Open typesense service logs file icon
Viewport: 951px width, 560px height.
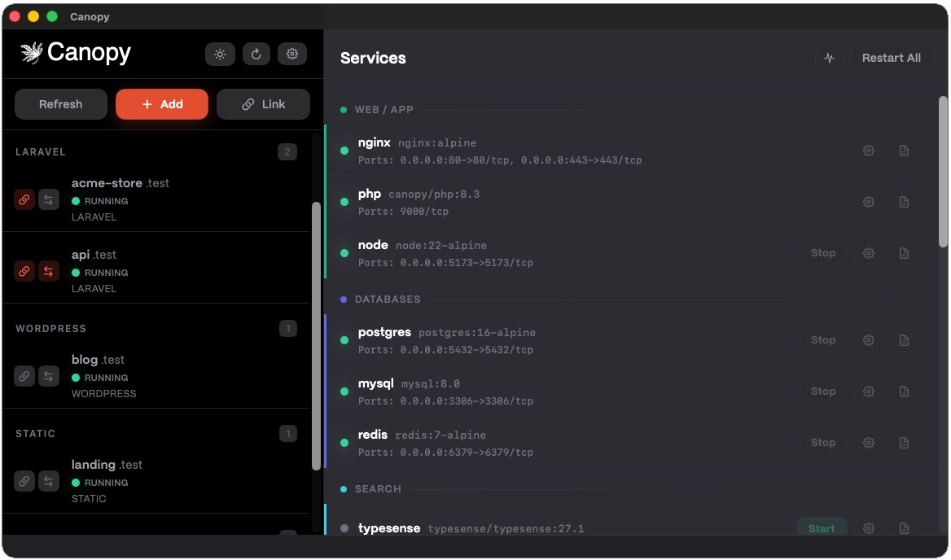(x=904, y=528)
